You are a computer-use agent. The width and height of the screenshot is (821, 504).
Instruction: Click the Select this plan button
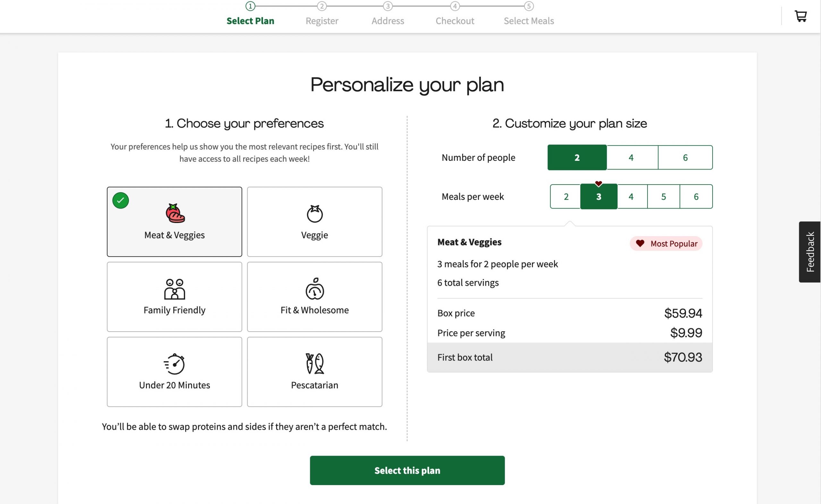click(407, 470)
